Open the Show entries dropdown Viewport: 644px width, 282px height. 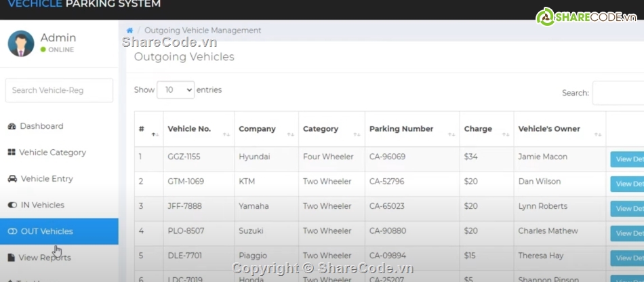[x=176, y=90]
